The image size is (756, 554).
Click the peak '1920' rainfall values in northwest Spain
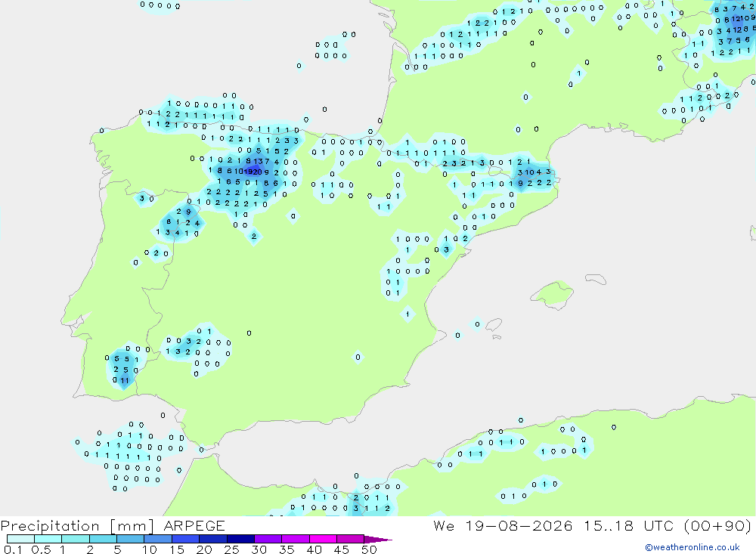[253, 172]
